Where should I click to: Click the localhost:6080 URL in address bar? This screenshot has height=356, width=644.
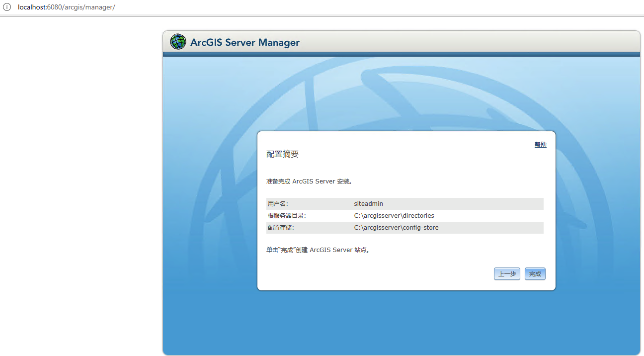click(66, 7)
